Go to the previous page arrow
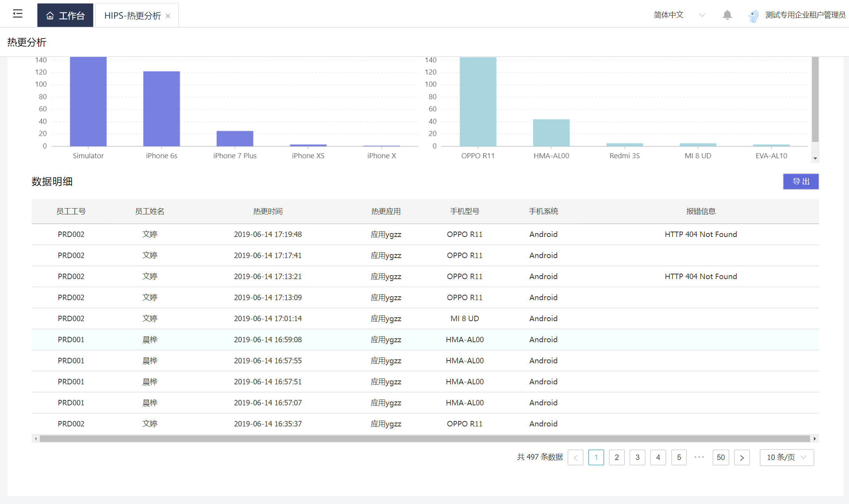The image size is (849, 504). [575, 458]
